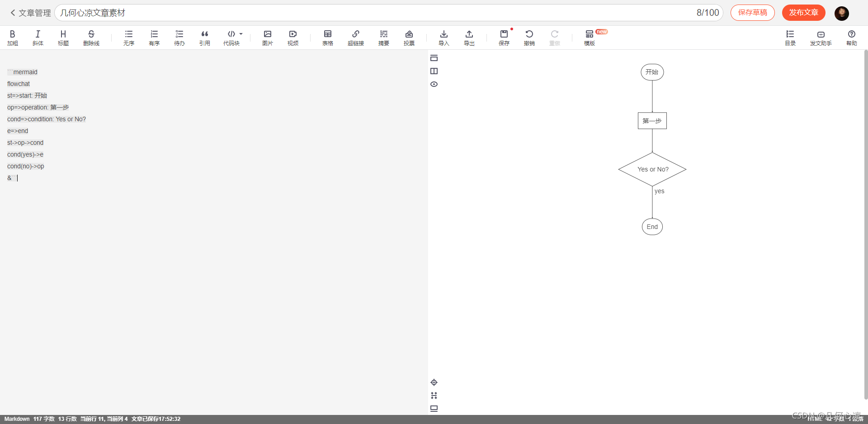868x424 pixels.
Task: Insert an image (图片)
Action: [268, 38]
